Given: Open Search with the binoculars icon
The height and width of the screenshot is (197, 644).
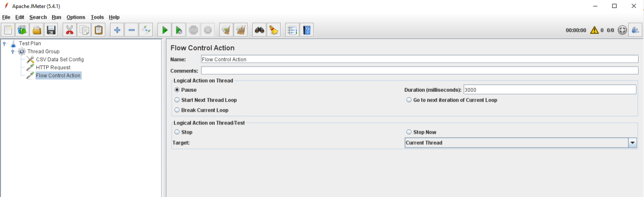Looking at the screenshot, I should pos(259,30).
